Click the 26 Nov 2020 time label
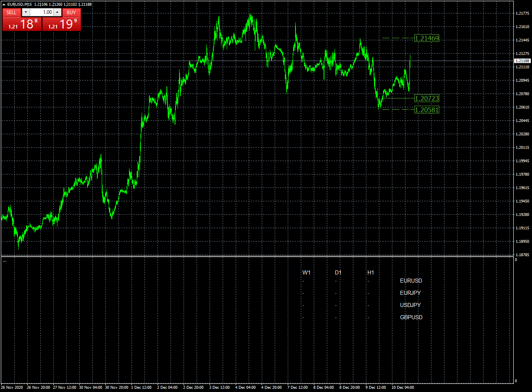 [12, 387]
